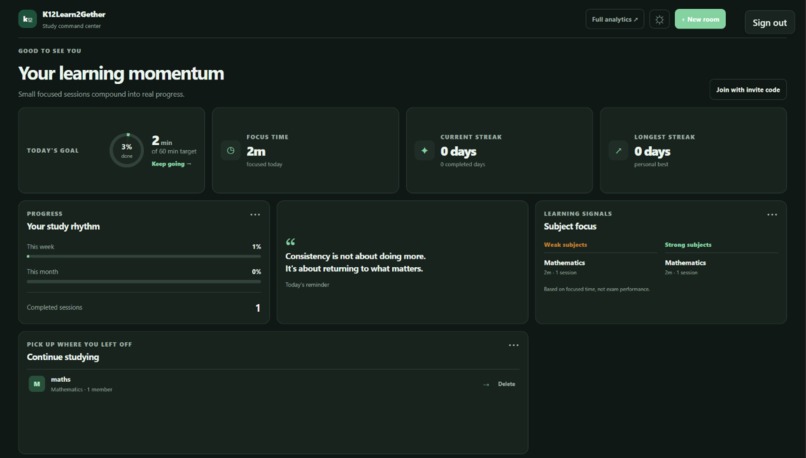Click the K12 logo icon
Viewport: 806px width, 458px height.
click(x=27, y=19)
